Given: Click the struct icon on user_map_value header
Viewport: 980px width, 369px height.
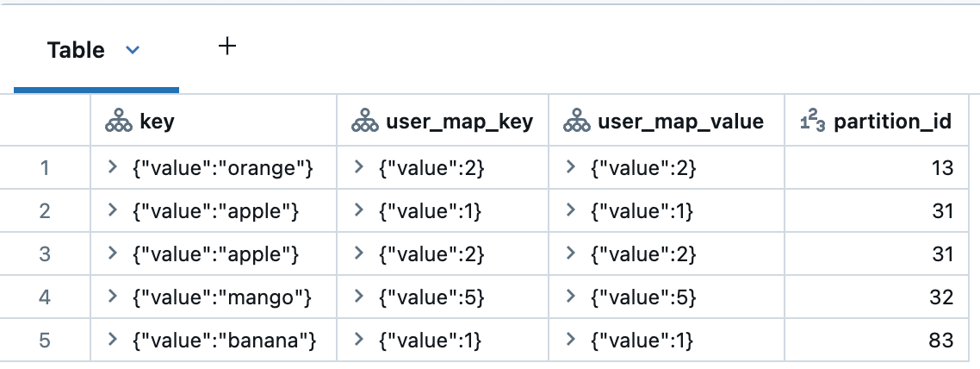Looking at the screenshot, I should pos(576,122).
